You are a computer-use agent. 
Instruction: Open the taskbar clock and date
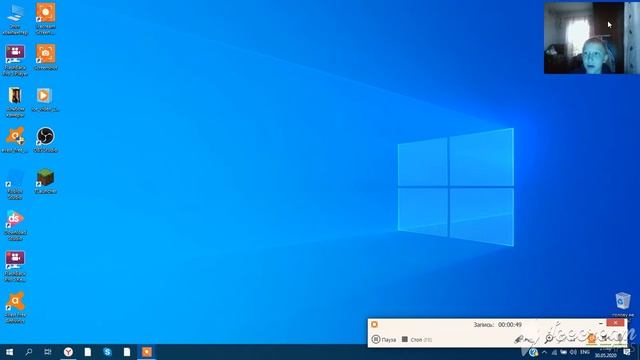click(606, 352)
